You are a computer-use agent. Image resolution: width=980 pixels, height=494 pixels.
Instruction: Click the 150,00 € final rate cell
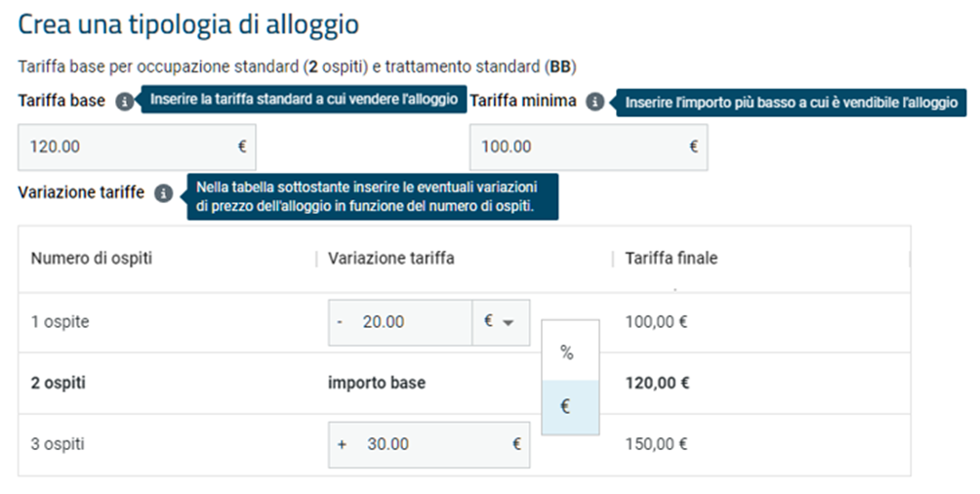[656, 444]
